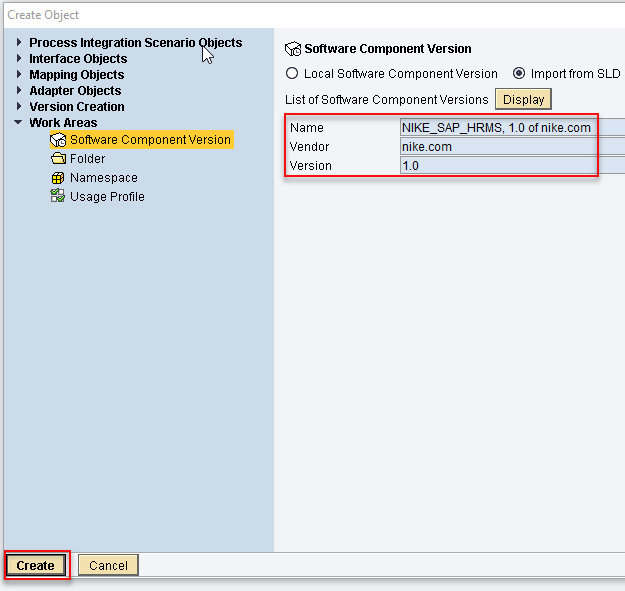Select the Folder tree item
The image size is (625, 591).
78,159
